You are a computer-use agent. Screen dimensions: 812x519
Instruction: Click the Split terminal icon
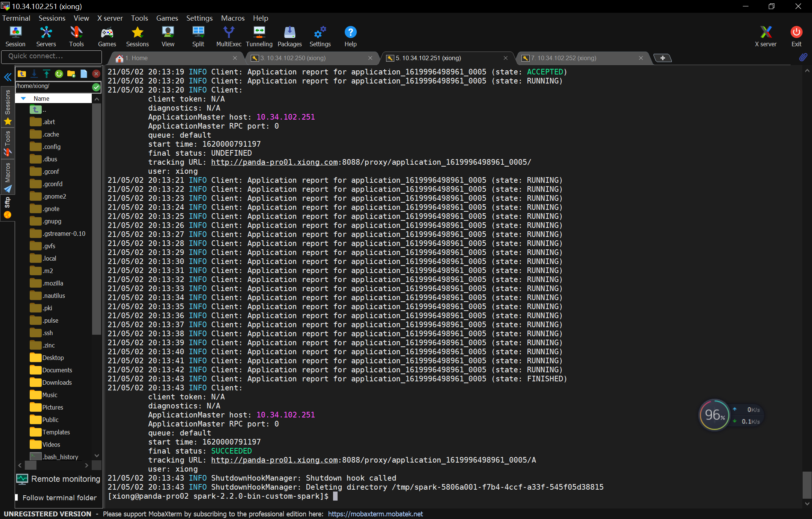coord(198,36)
